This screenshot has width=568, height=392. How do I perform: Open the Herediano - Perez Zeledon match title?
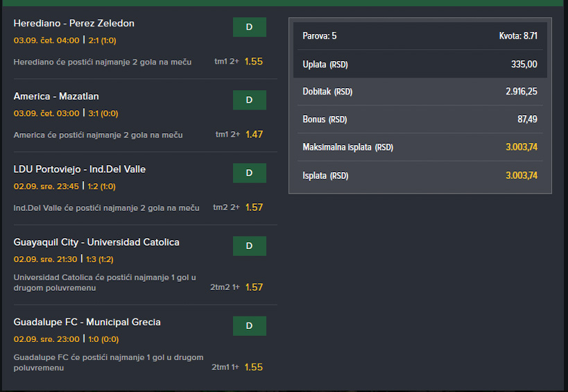pyautogui.click(x=74, y=23)
